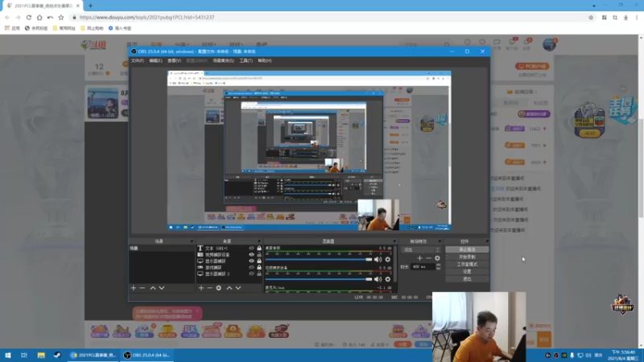The height and width of the screenshot is (362, 644).
Task: Open the second mixer channel settings gear
Action: click(388, 279)
